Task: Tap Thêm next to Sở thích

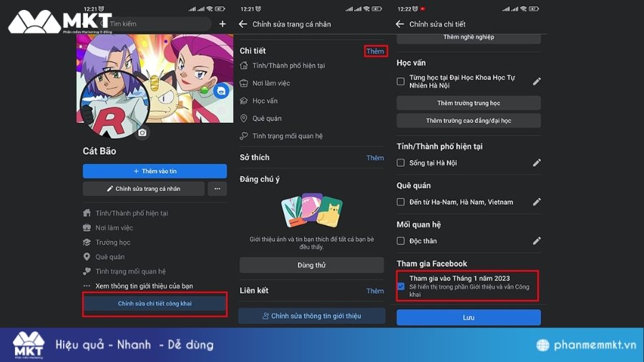Action: [x=375, y=157]
